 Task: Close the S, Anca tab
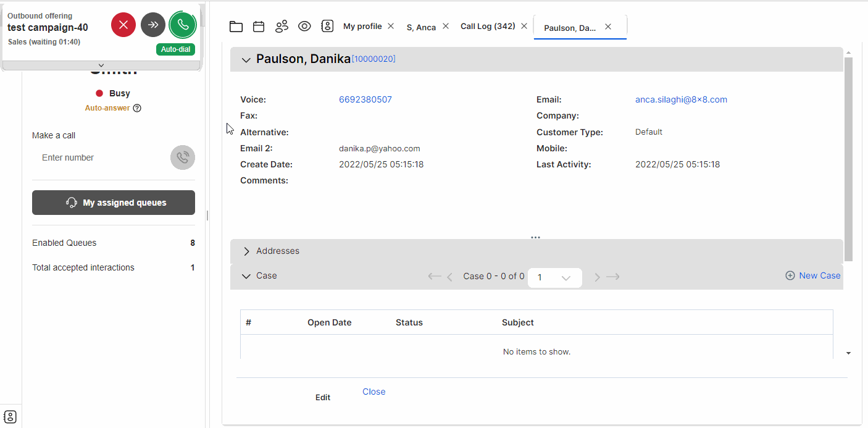click(446, 27)
